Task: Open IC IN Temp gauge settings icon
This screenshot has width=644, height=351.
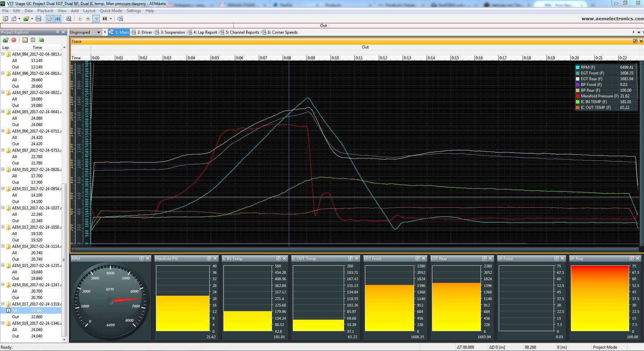Action: pyautogui.click(x=278, y=258)
